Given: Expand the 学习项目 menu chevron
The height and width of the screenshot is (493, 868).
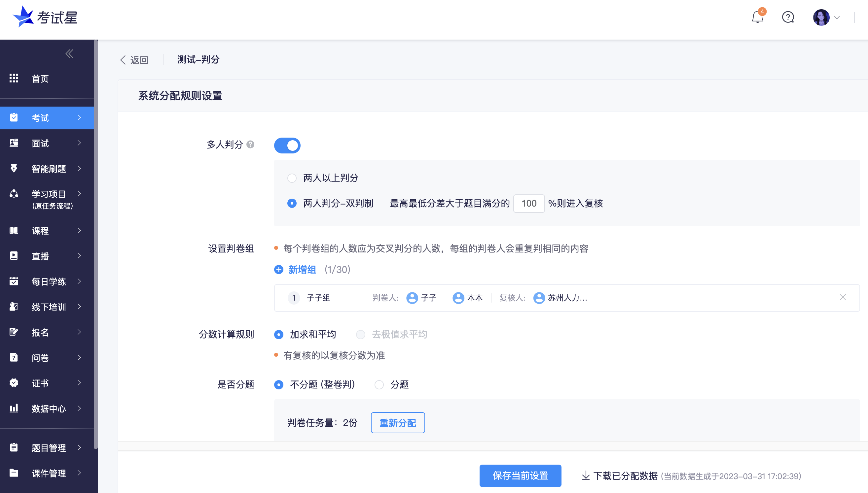Looking at the screenshot, I should 79,194.
